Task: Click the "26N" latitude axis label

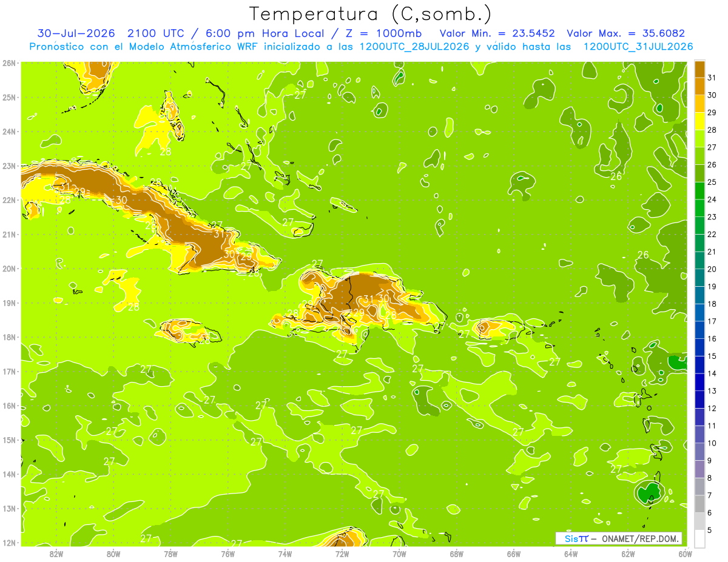Action: pos(8,63)
